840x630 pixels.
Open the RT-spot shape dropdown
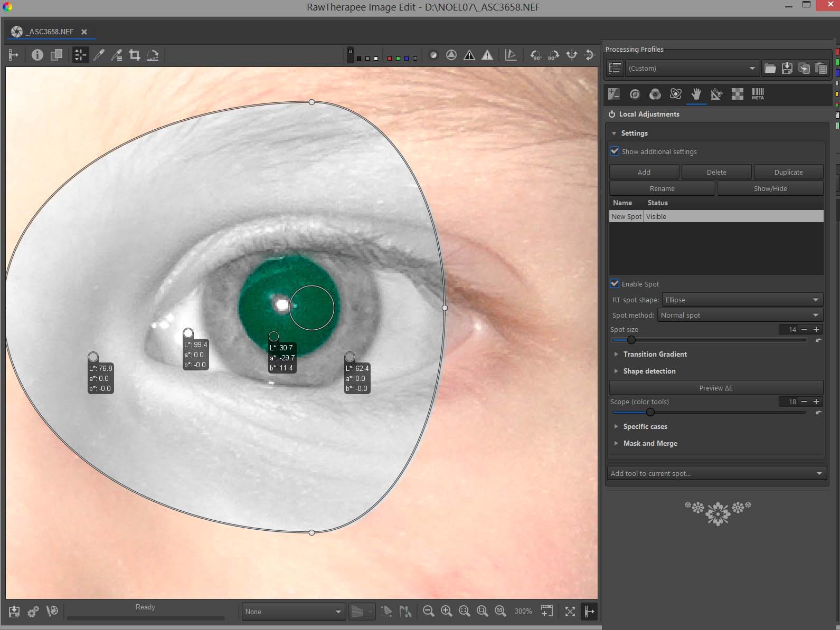click(742, 300)
